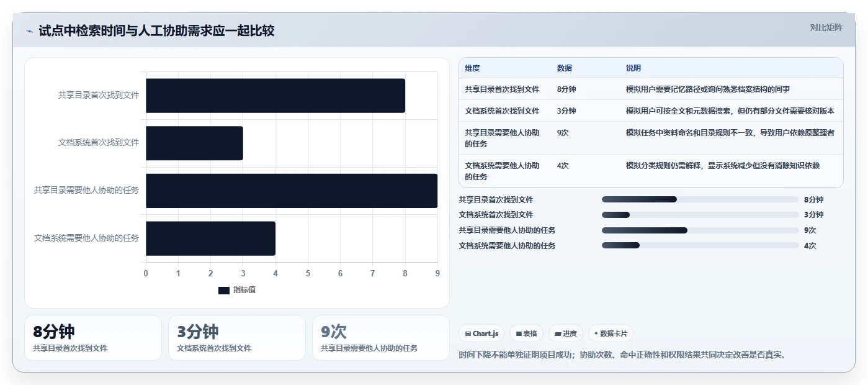Click the lightning icon beside the title
This screenshot has height=385, width=868.
pyautogui.click(x=30, y=31)
